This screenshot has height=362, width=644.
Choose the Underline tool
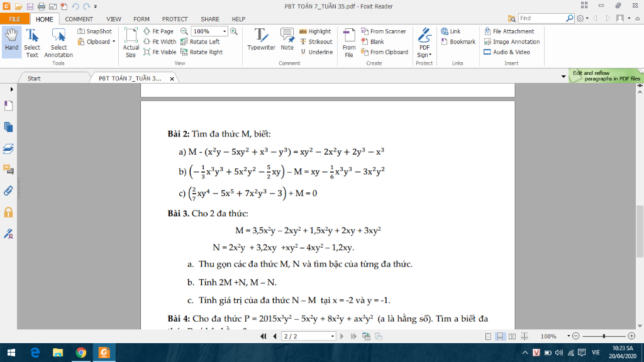click(x=316, y=52)
